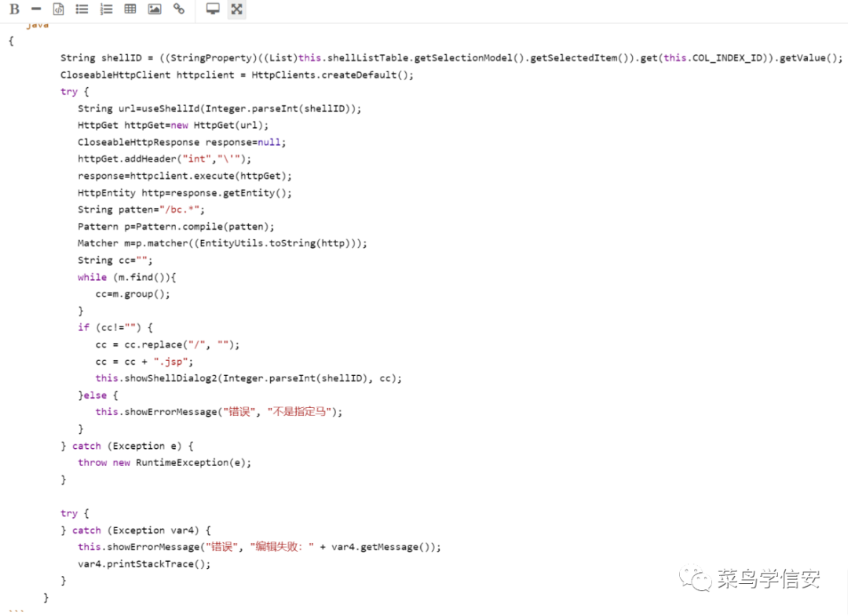Click the 'if (cc!="") {' line
The height and width of the screenshot is (616, 848).
pos(115,327)
